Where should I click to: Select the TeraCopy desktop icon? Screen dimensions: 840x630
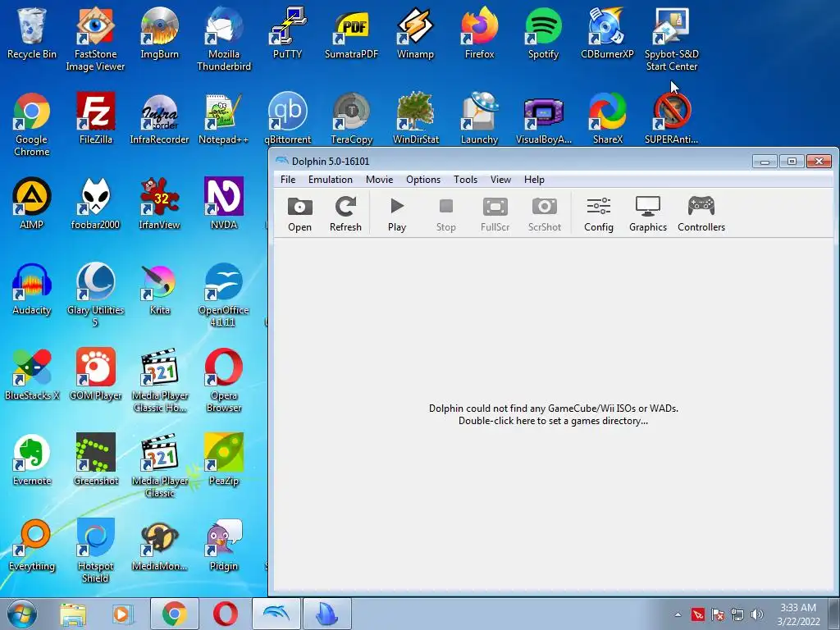pyautogui.click(x=351, y=119)
